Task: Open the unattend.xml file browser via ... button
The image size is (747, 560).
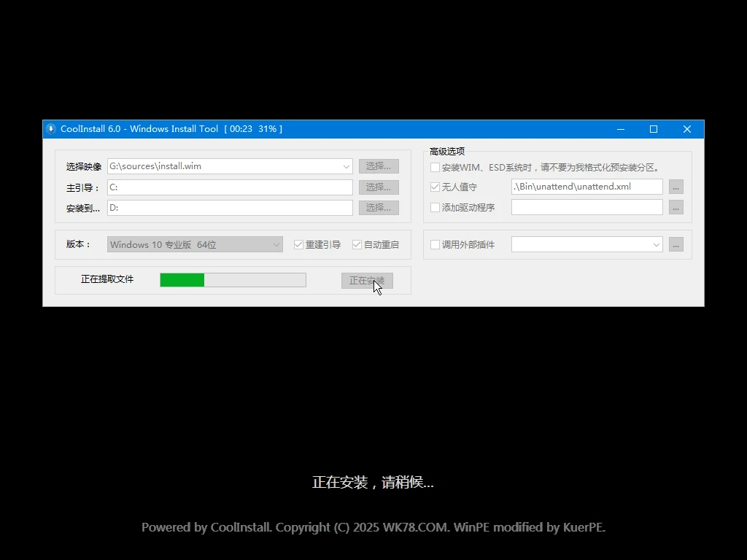Action: [676, 186]
